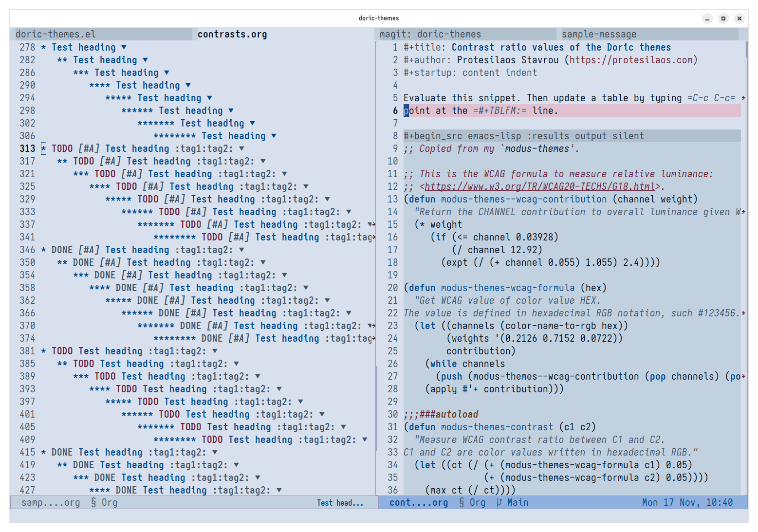Click the § Org mode indicator for cont....org
Image resolution: width=758 pixels, height=532 pixels.
click(472, 502)
